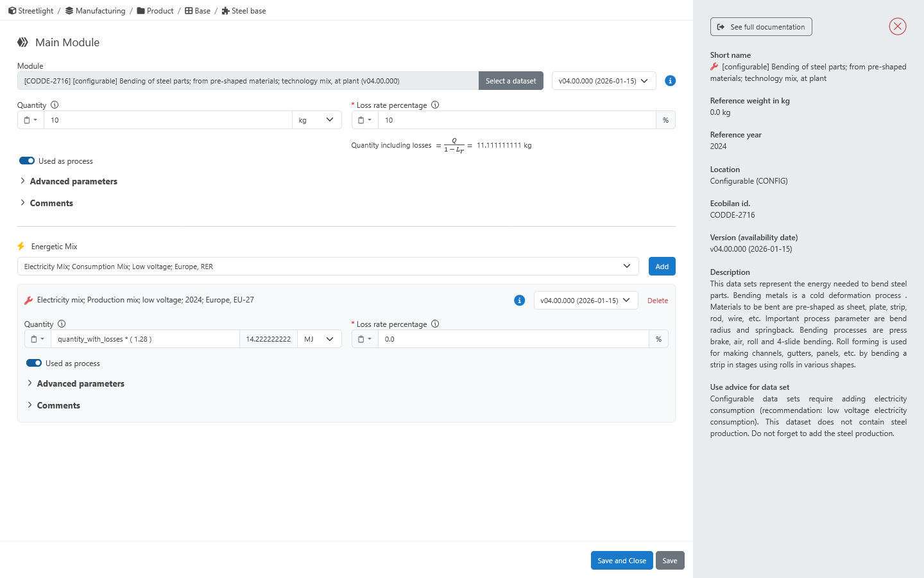Click the Add energetic mix button
The image size is (924, 578).
[x=662, y=267]
